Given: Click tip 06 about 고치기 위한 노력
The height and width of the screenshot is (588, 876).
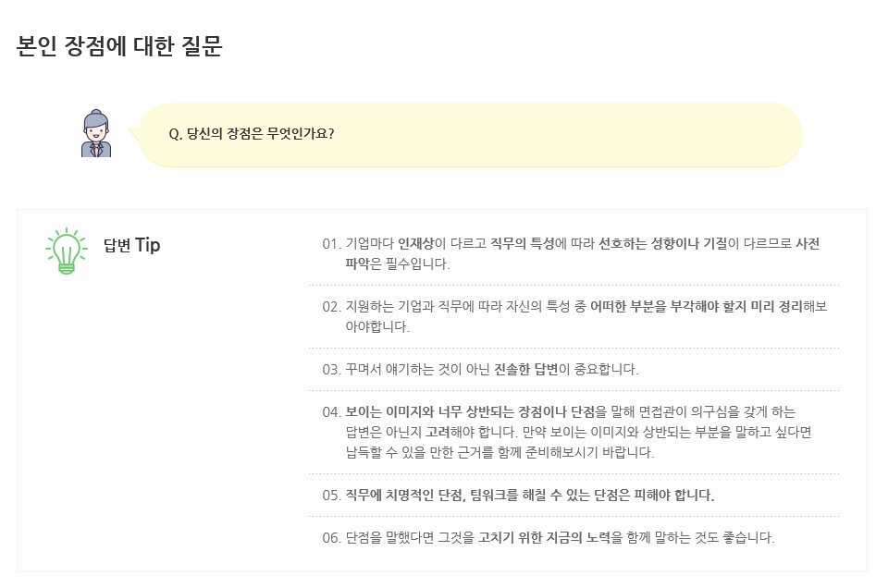Looking at the screenshot, I should [x=549, y=538].
